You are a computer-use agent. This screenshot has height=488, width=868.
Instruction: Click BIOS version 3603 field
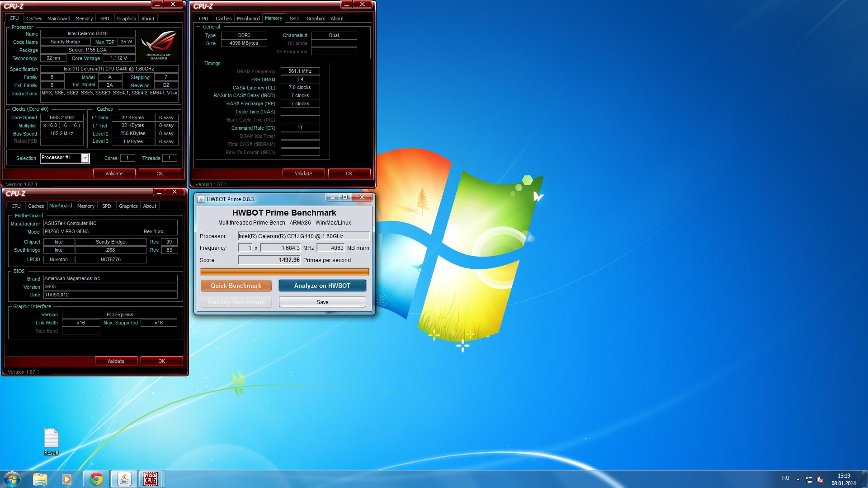coord(110,286)
